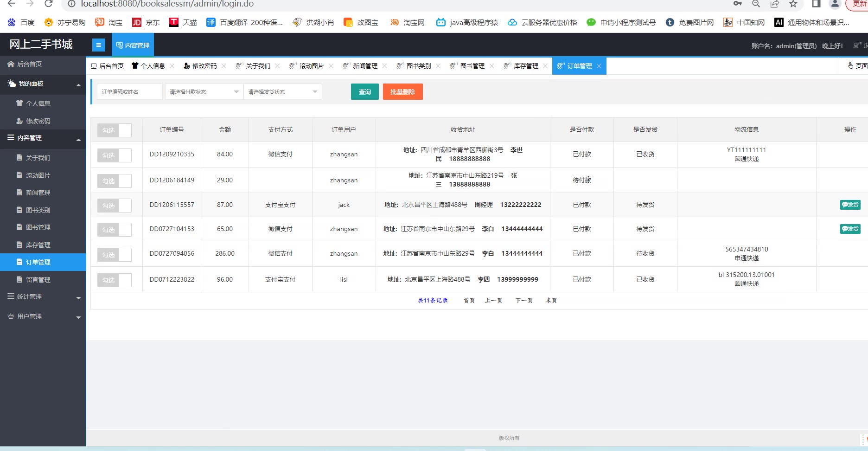Toggle 勾选 for order DD0712223822

[x=114, y=280]
